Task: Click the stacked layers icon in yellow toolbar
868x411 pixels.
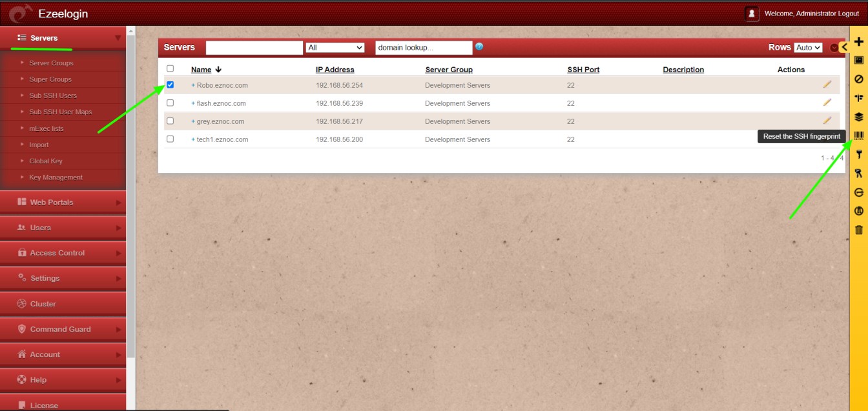Action: pos(858,117)
